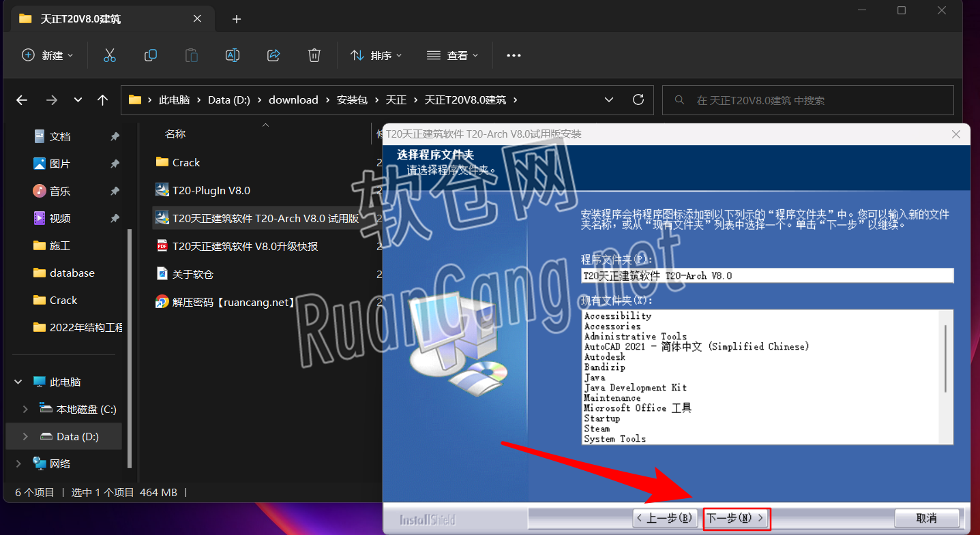Collapse the Data (D:) drive entry
Screen dimensions: 980x535
click(25, 436)
